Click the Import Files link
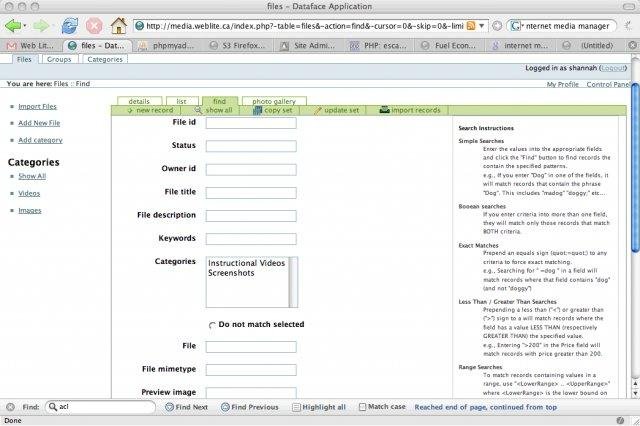 pyautogui.click(x=38, y=106)
